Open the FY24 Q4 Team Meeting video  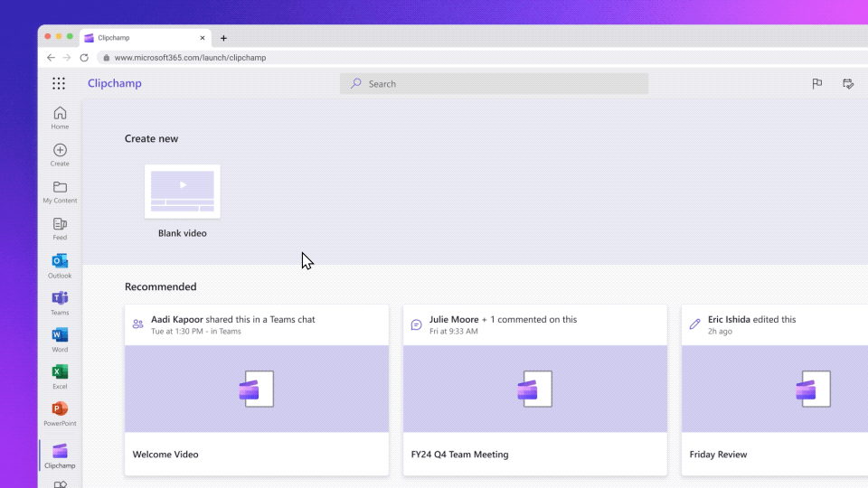coord(535,389)
